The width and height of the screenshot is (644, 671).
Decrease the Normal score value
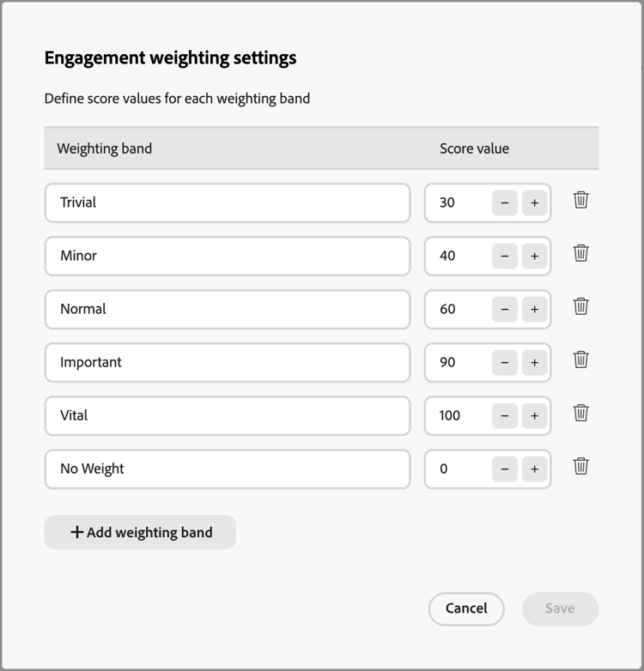point(504,309)
